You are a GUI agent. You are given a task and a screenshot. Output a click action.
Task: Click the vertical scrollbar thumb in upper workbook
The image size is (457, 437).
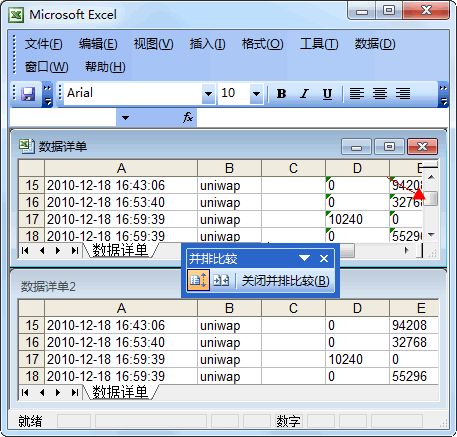click(431, 198)
